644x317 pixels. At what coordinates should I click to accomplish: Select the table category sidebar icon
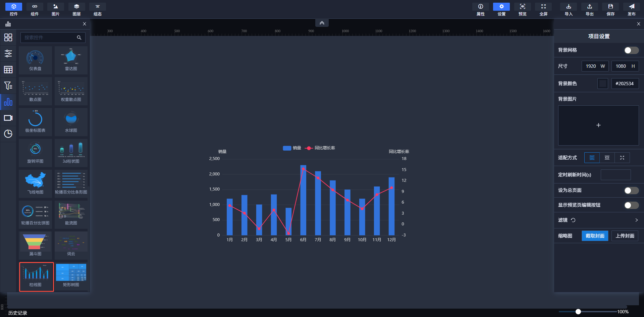[x=8, y=69]
